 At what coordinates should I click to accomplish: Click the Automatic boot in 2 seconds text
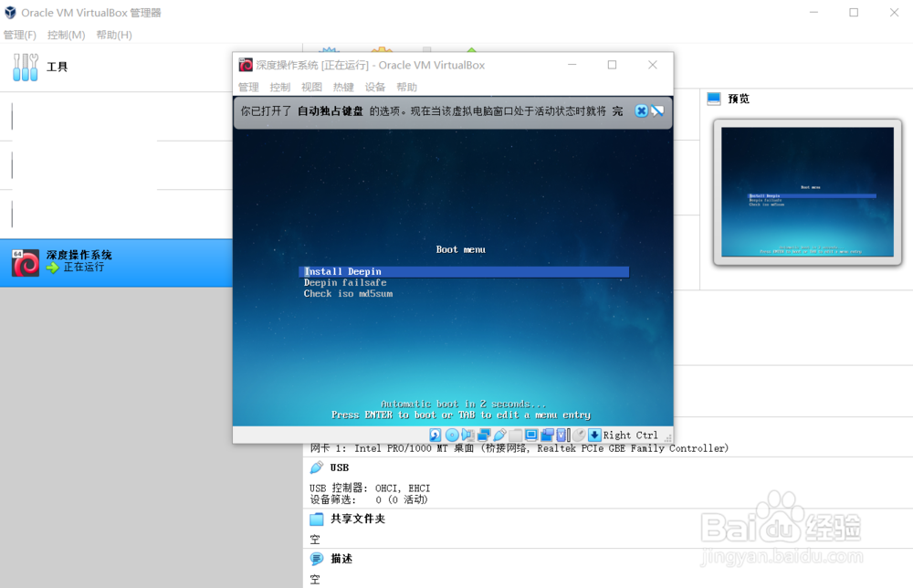coord(464,404)
